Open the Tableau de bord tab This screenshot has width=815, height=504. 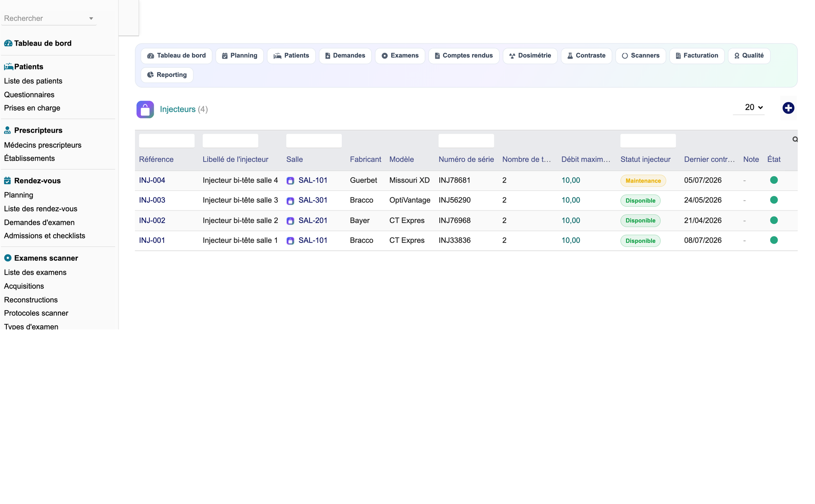(x=176, y=56)
